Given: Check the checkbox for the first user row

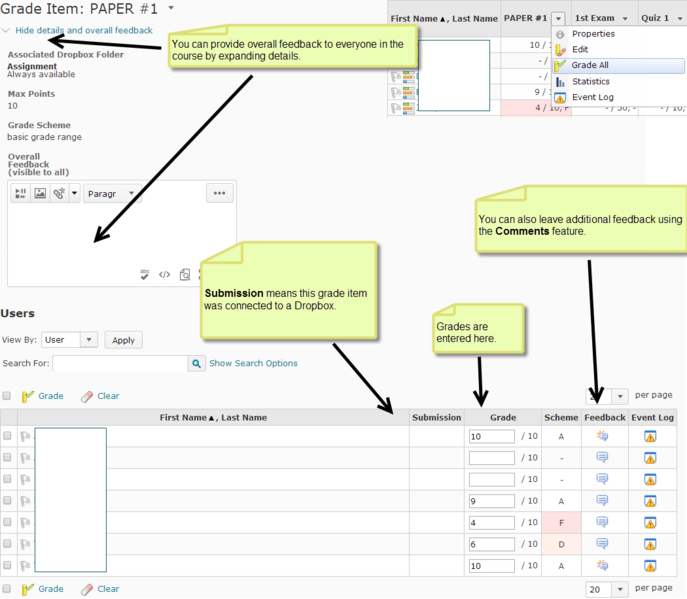Looking at the screenshot, I should [8, 436].
